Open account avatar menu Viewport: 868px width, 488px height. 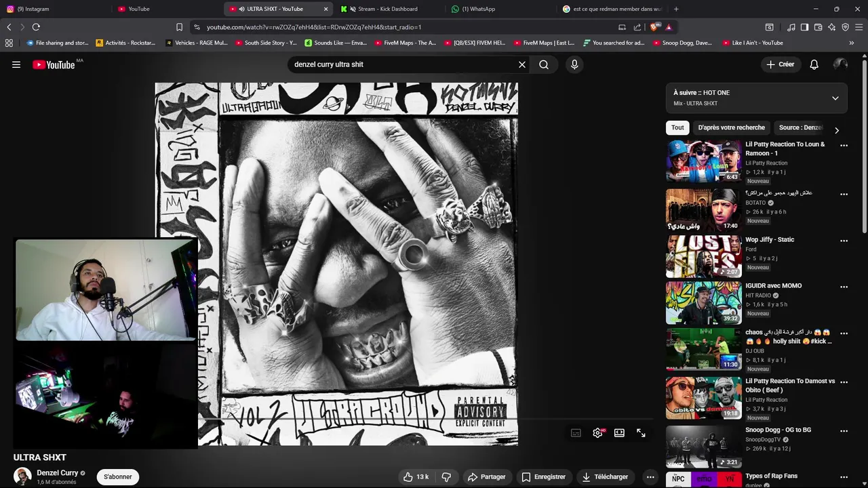[840, 64]
